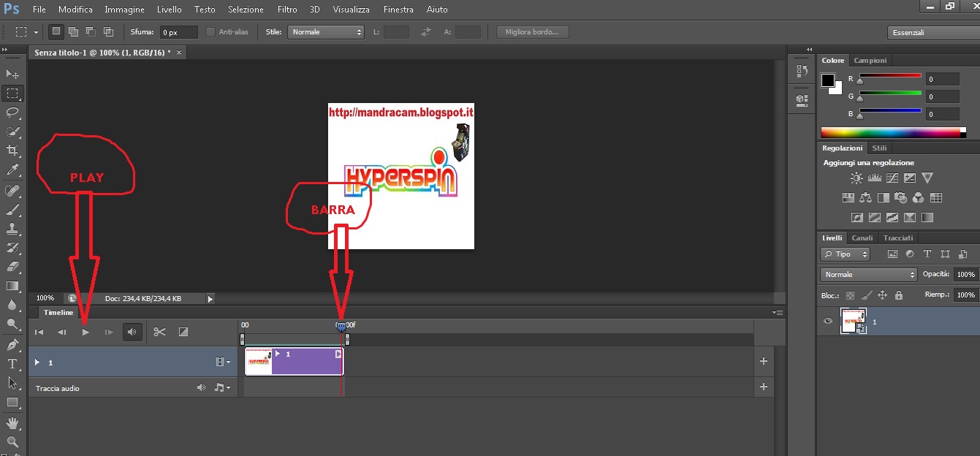Screen dimensions: 980x456
Task: Open the Hue/Saturation adjustment icon
Action: (x=848, y=197)
